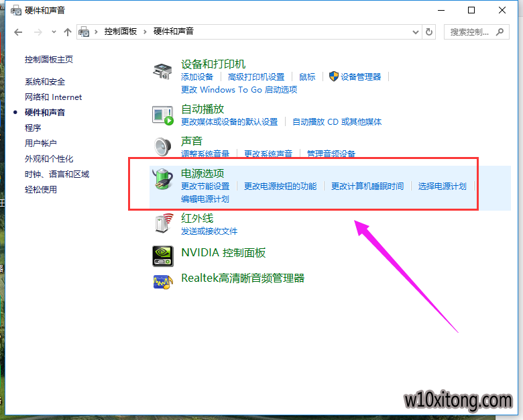This screenshot has height=420, width=523.
Task: Click 调整系统音量 link
Action: [205, 154]
